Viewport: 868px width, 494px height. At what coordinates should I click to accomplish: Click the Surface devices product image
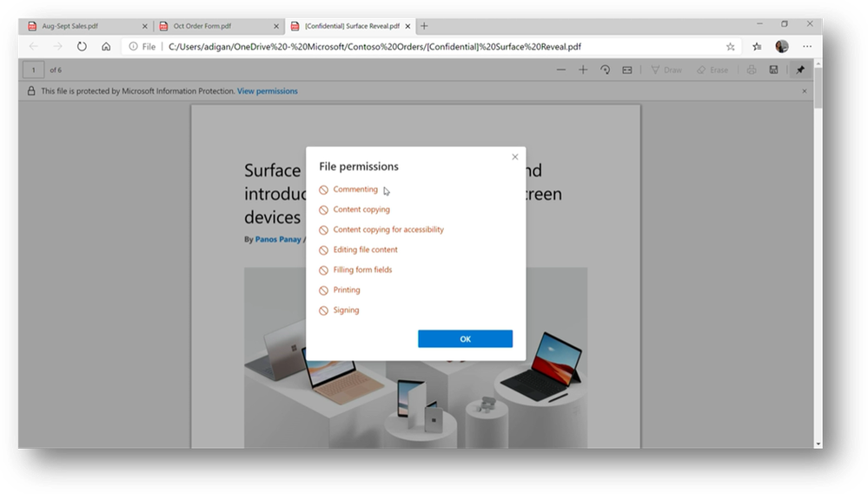click(x=415, y=357)
